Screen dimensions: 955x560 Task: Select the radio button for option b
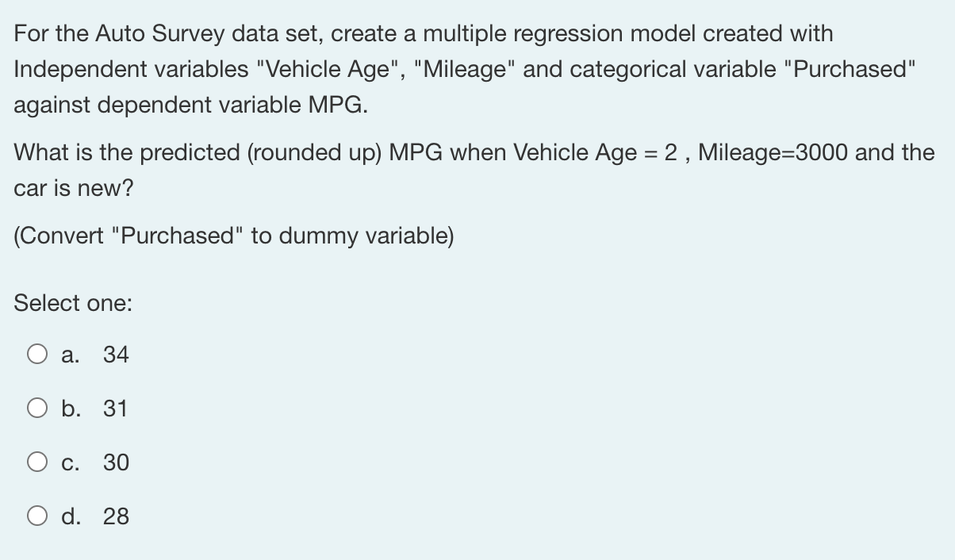pos(36,408)
